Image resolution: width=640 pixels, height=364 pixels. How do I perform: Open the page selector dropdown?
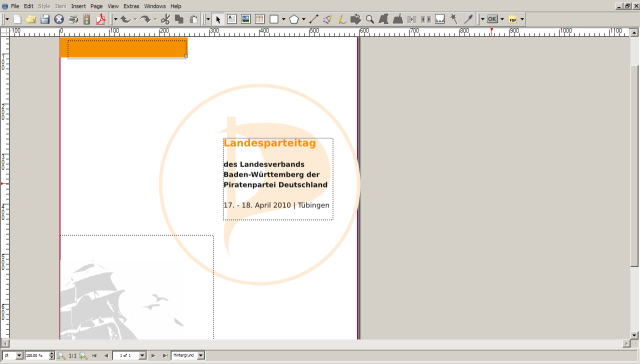coord(142,356)
